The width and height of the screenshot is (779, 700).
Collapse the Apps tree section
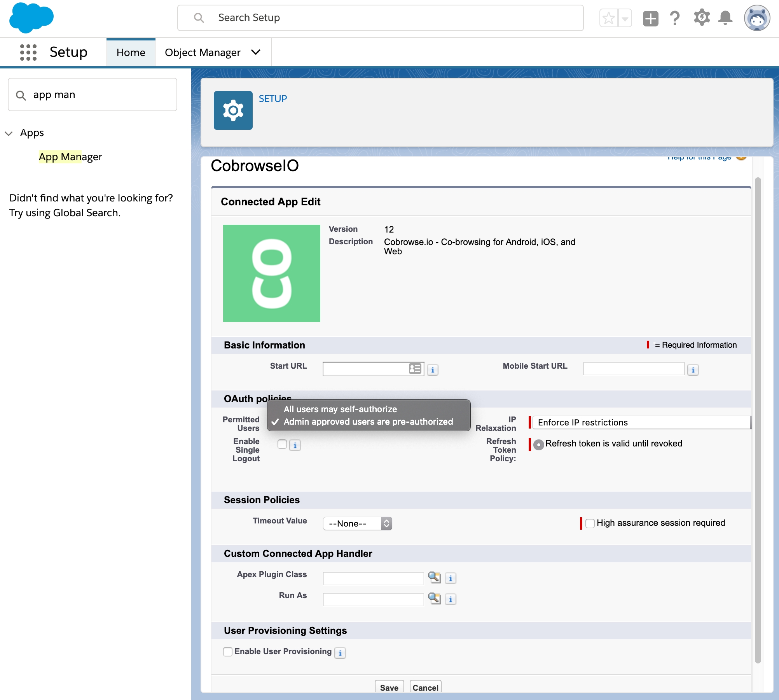[9, 133]
